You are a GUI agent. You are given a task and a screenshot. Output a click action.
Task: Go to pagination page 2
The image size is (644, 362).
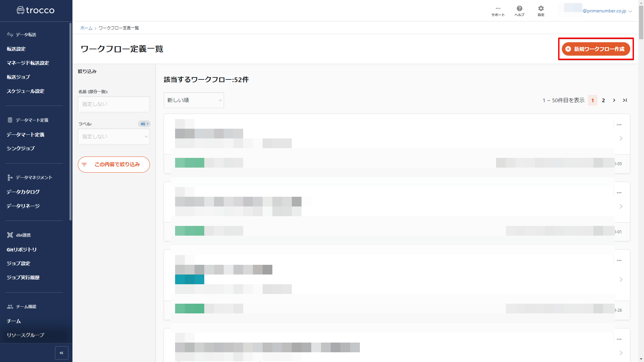click(603, 100)
